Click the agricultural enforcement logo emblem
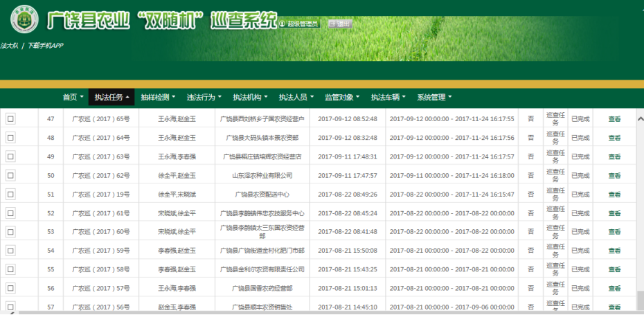The image size is (644, 315). click(24, 19)
